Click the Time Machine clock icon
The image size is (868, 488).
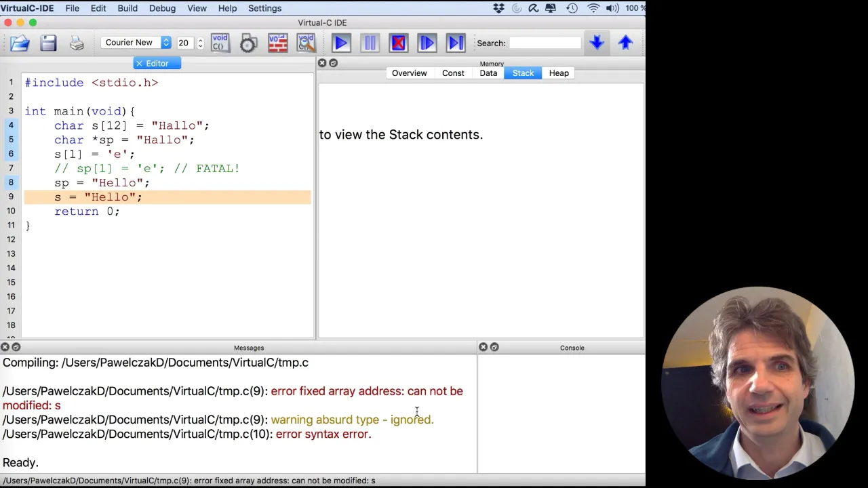pos(572,8)
